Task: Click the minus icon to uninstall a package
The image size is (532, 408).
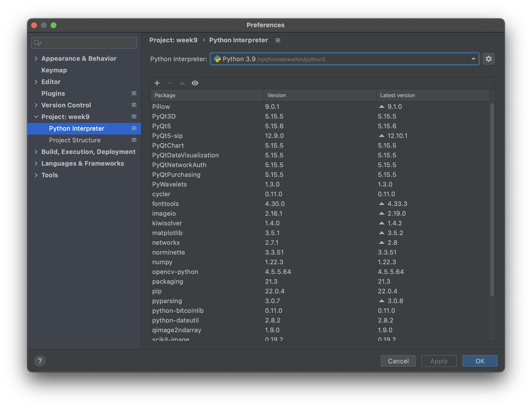Action: point(170,83)
